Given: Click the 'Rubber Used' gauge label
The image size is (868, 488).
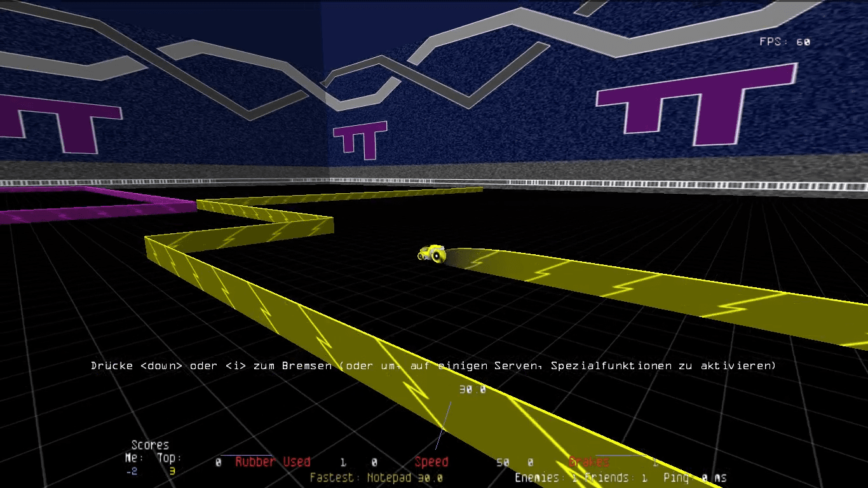Looking at the screenshot, I should tap(273, 462).
